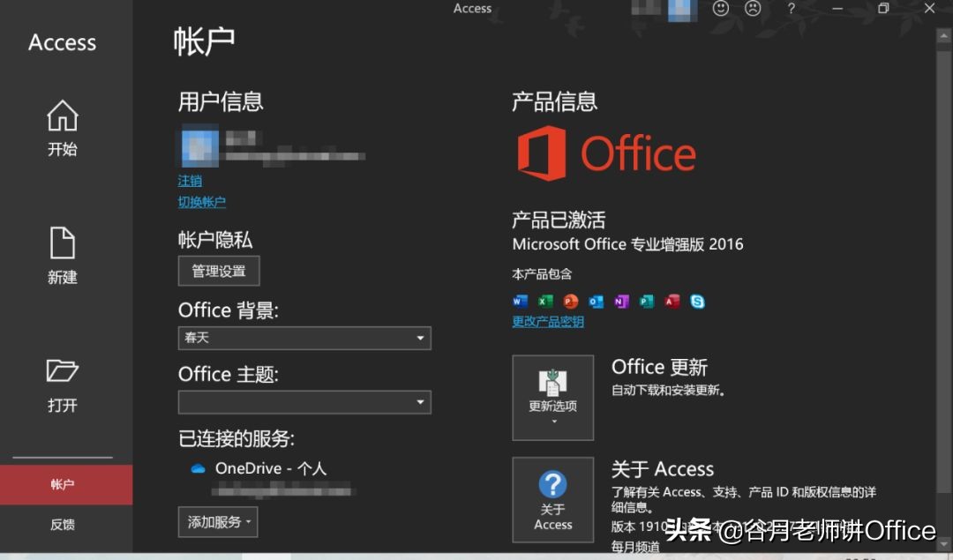Click the Excel product icon
Viewport: 953px width, 560px height.
(546, 301)
